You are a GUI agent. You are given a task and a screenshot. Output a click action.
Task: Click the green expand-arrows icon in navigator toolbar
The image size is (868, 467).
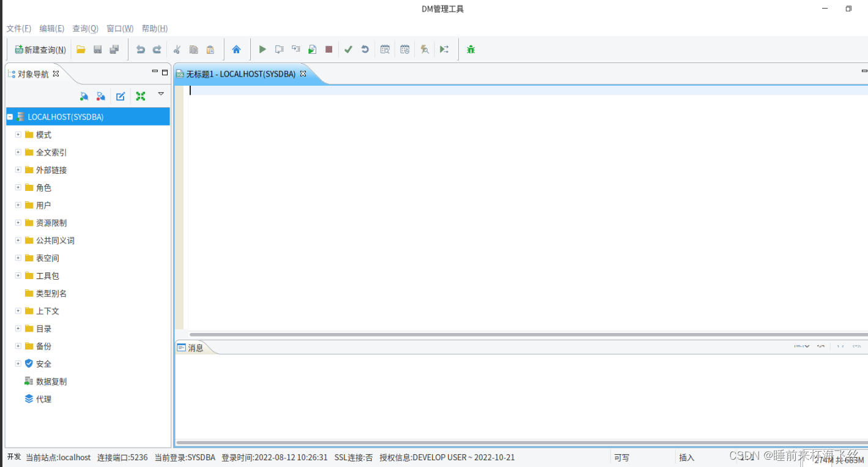pyautogui.click(x=141, y=96)
